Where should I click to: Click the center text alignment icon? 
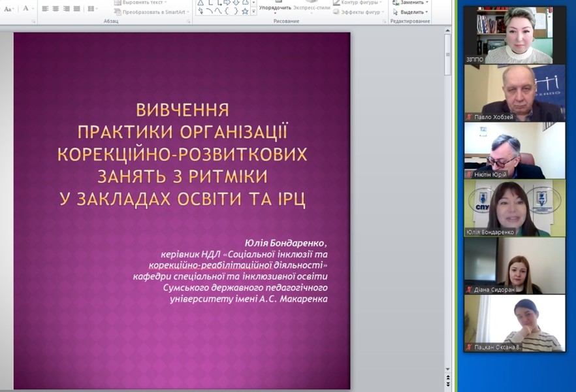[56, 8]
